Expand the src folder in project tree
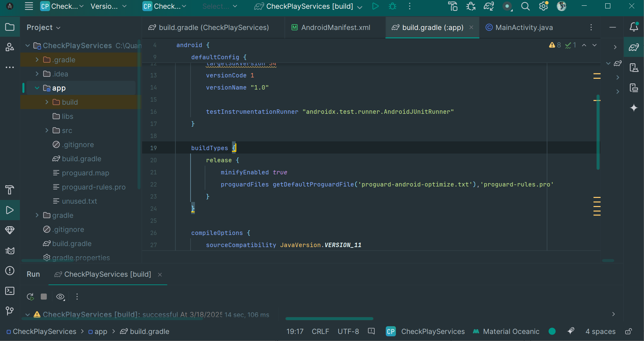Screen dimensions: 644x341 pyautogui.click(x=47, y=130)
